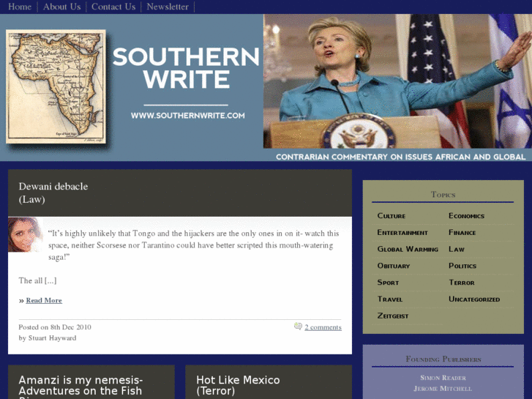This screenshot has height=399, width=532.
Task: Click the Africa map logo image
Action: coord(56,86)
